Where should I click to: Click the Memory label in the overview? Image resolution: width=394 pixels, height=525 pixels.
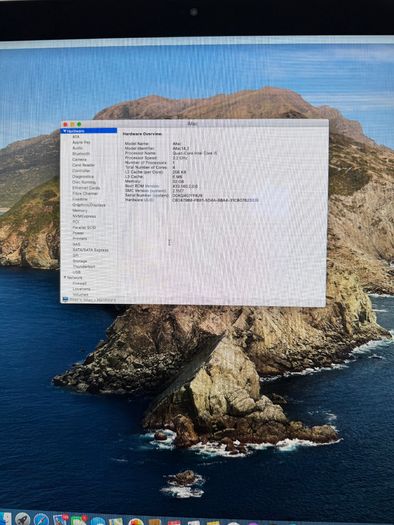(133, 181)
